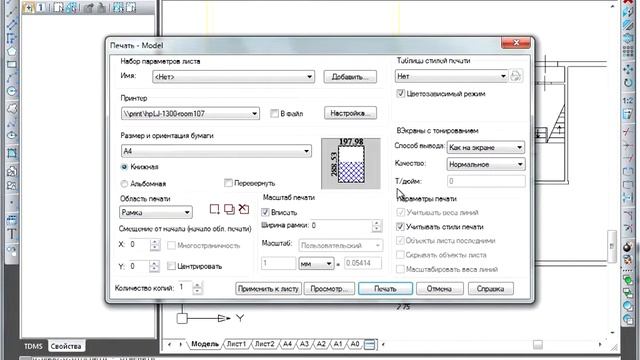
Task: Select the Arc draw tool
Action: point(11,78)
